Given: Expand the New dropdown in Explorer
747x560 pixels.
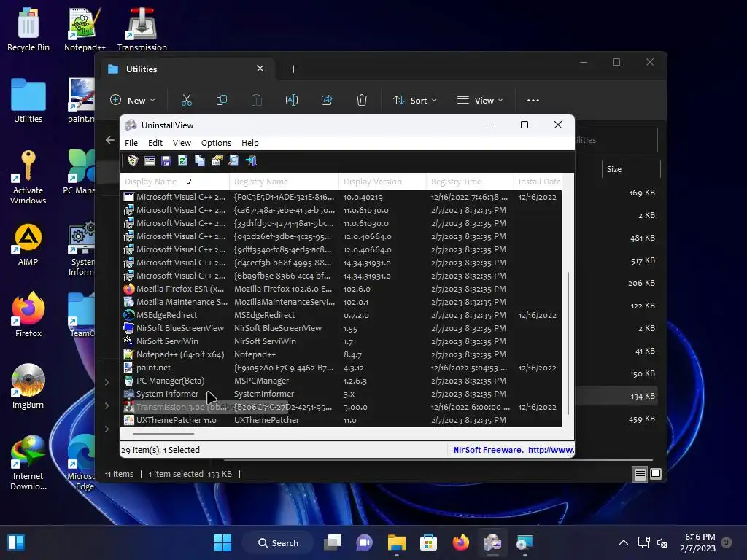Looking at the screenshot, I should pos(133,100).
